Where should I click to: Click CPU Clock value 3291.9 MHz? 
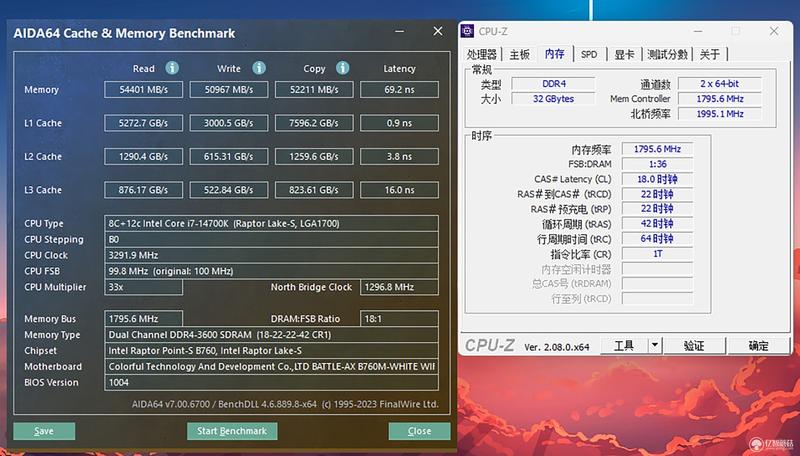point(271,255)
